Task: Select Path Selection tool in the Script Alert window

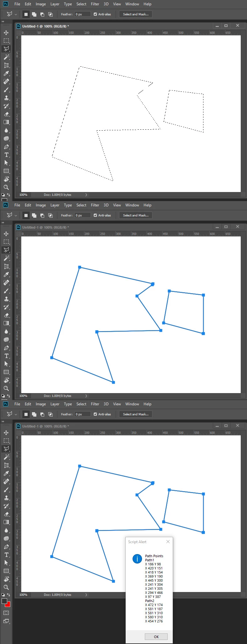Action: [6, 563]
